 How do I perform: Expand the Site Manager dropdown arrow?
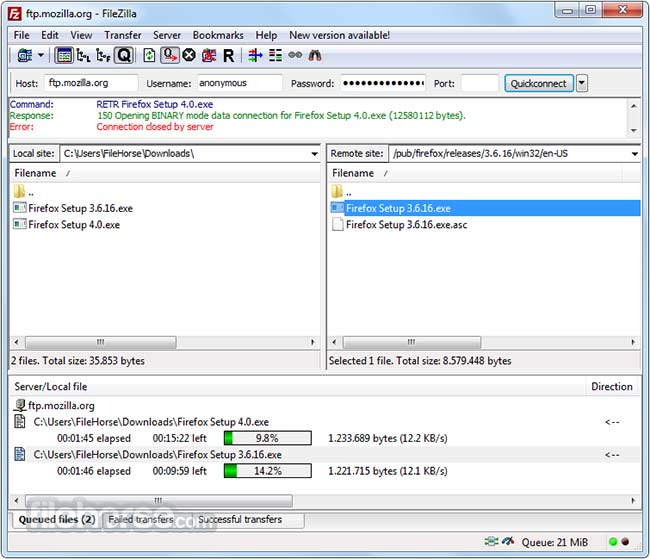click(41, 55)
